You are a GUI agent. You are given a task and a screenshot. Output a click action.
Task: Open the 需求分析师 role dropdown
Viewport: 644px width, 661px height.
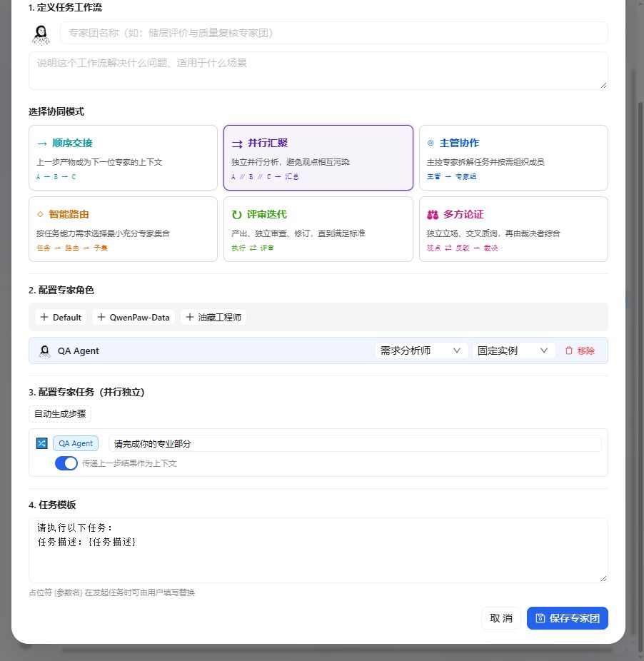tap(421, 350)
